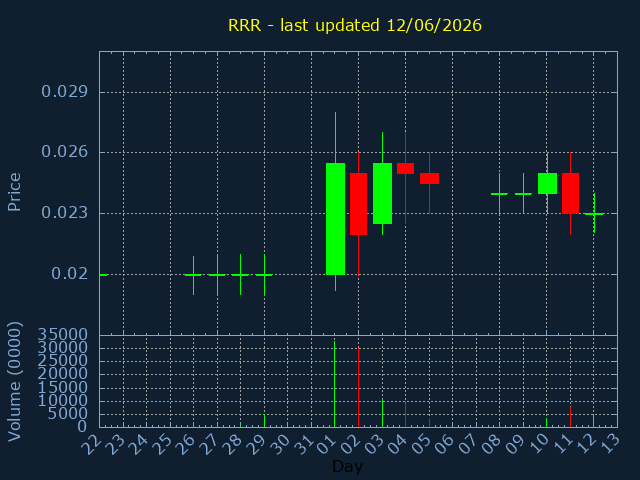This screenshot has width=640, height=480.
Task: Click the 'Volume (0000)' axis title
Action: (x=14, y=382)
